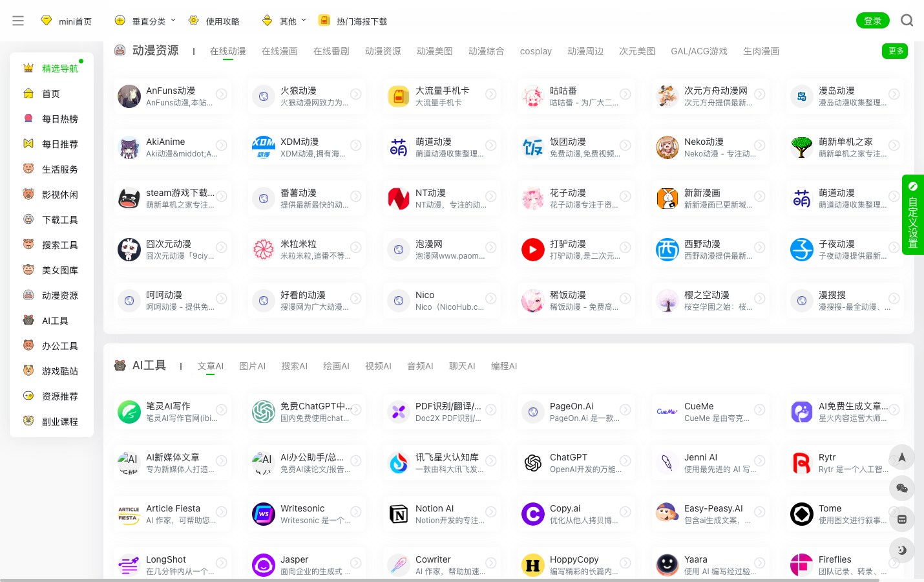Click the Rytr red logo icon
Image resolution: width=924 pixels, height=582 pixels.
[x=802, y=463]
